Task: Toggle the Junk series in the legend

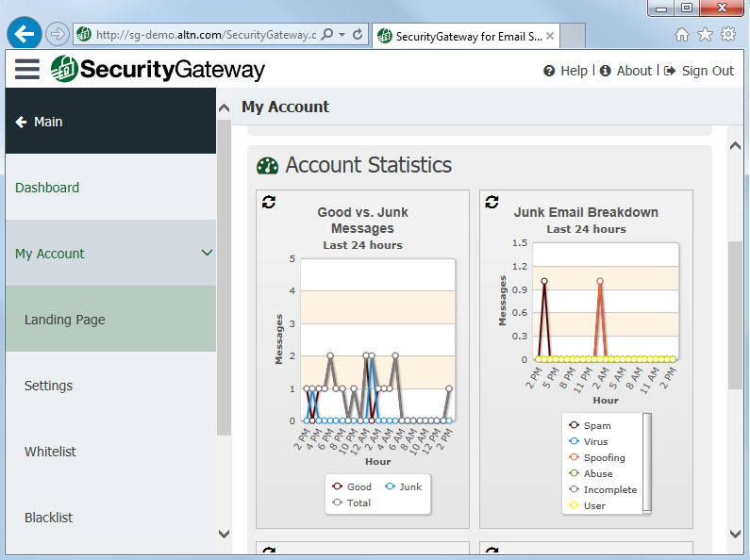Action: click(404, 486)
